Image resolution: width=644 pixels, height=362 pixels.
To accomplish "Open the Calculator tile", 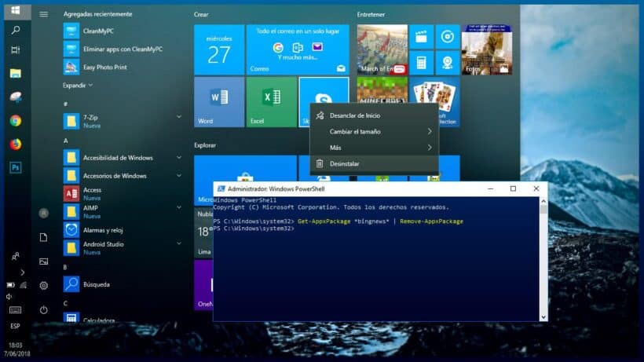I will [421, 63].
